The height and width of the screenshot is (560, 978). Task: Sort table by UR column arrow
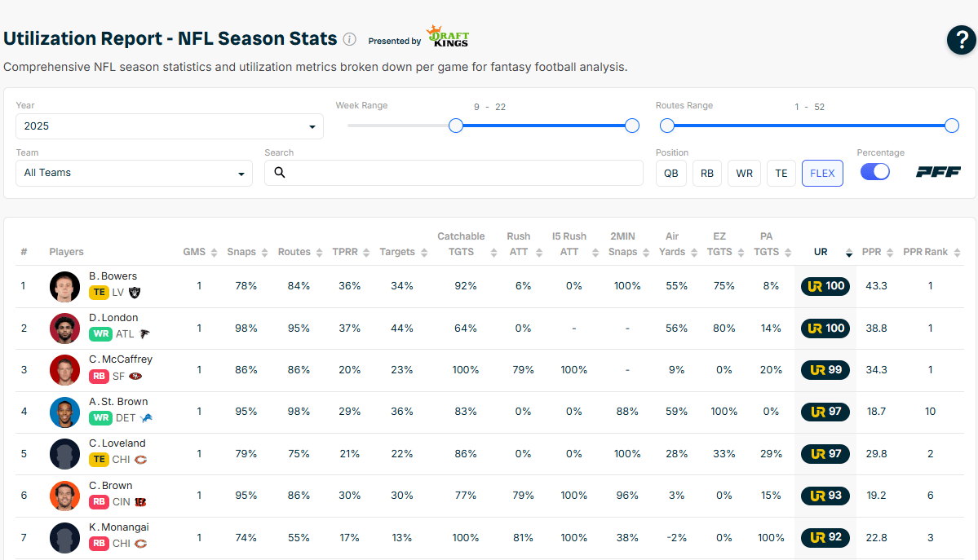pos(849,253)
